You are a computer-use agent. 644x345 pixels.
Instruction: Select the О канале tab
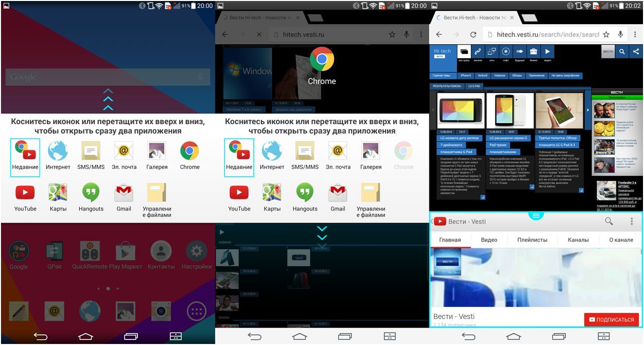(621, 240)
